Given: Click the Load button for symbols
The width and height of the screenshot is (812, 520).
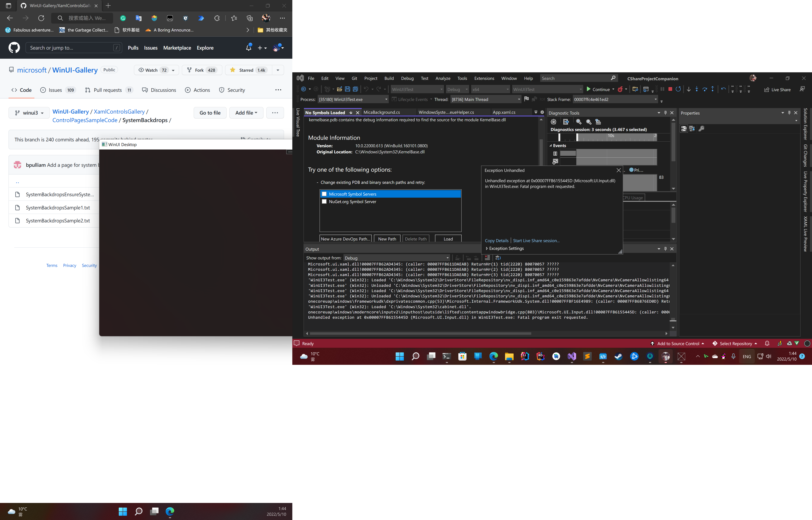Looking at the screenshot, I should click(448, 239).
